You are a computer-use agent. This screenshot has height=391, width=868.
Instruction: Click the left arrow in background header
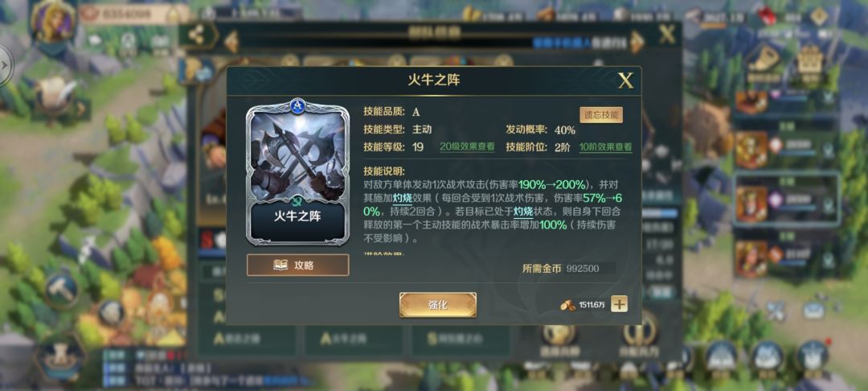pos(231,42)
